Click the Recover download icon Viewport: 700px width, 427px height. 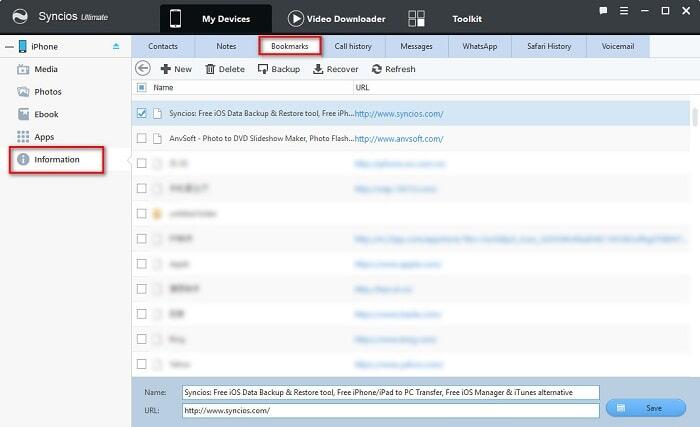(x=318, y=69)
